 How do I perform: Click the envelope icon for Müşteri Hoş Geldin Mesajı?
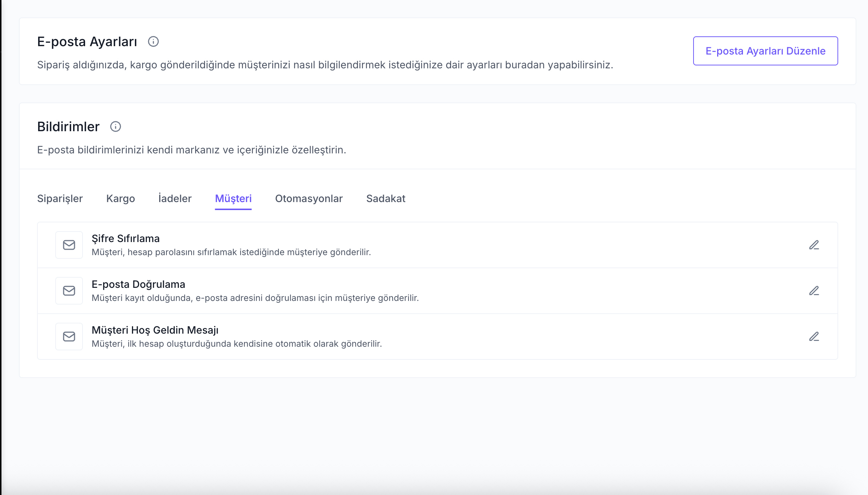69,337
